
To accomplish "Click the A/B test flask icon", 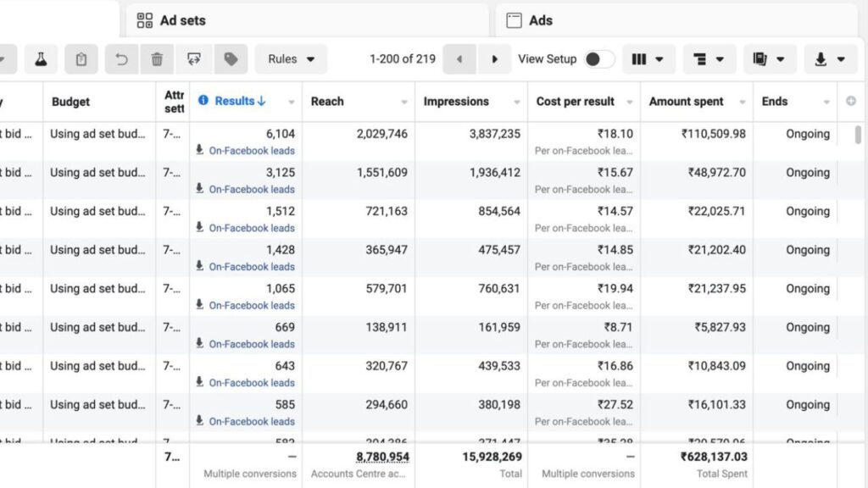I will [40, 59].
